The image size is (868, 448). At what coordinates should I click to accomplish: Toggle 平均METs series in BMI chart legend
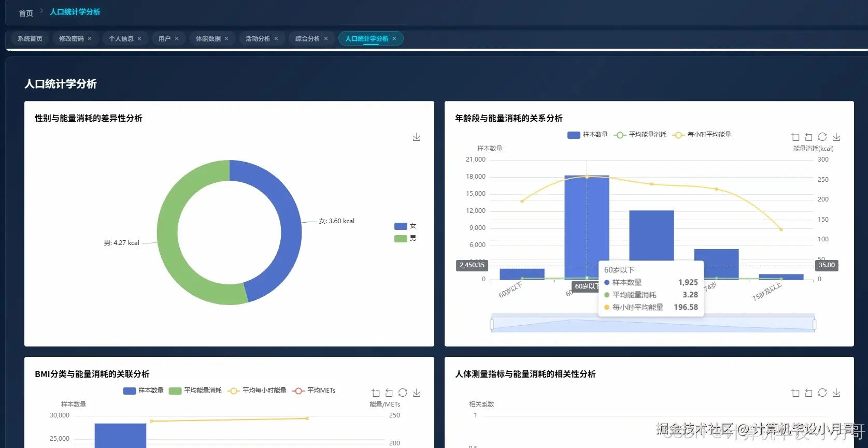[x=314, y=391]
